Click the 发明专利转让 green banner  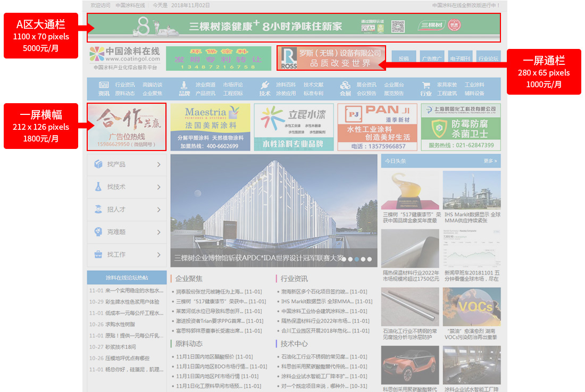(x=219, y=59)
